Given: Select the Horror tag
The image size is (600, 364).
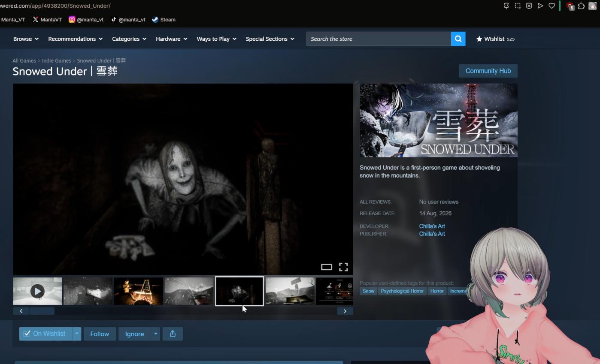Looking at the screenshot, I should click(437, 291).
